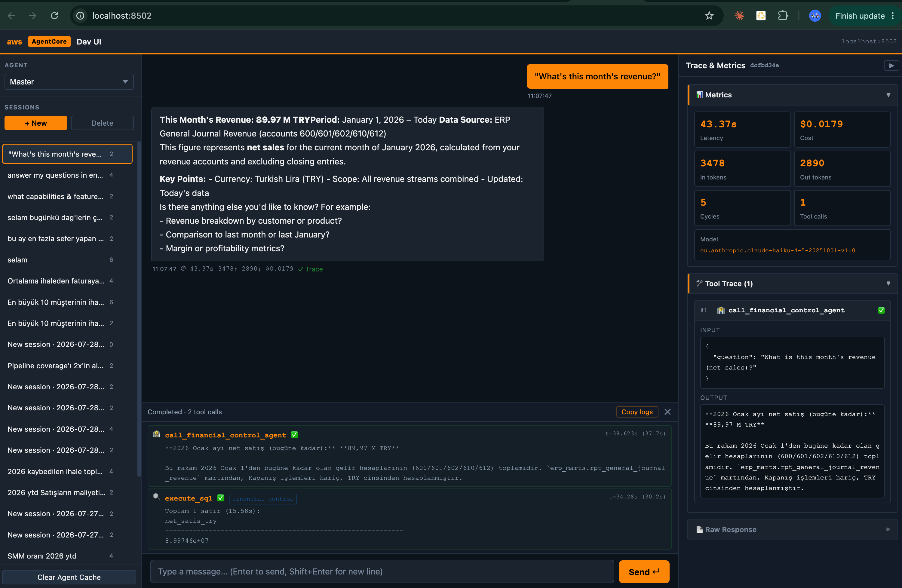
Task: Click the 3478 In tokens card
Action: 742,169
